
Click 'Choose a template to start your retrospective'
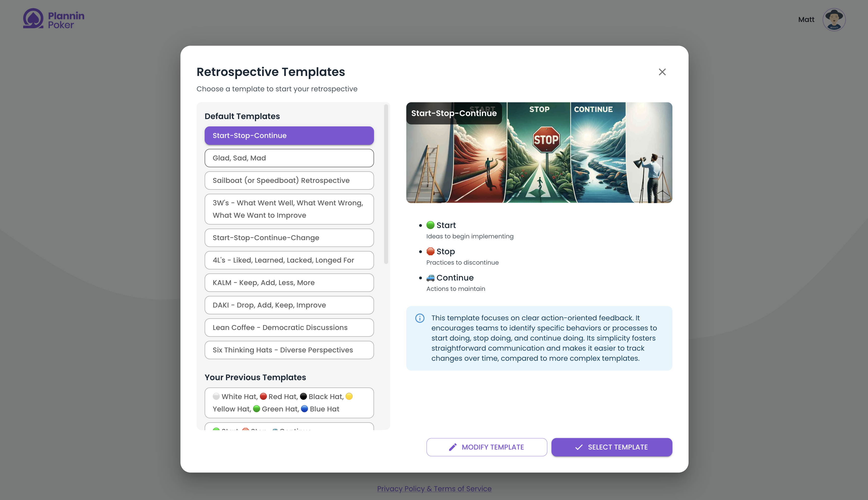tap(277, 89)
